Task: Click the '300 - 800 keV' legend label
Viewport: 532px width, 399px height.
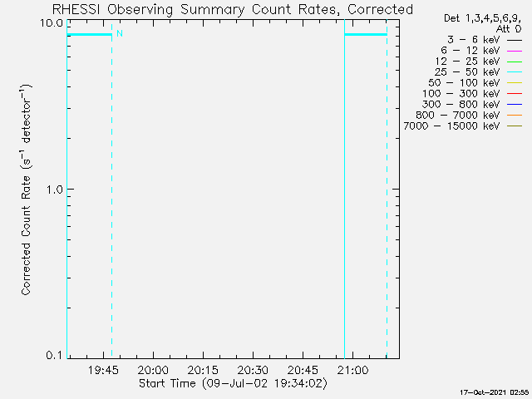Action: (x=461, y=105)
